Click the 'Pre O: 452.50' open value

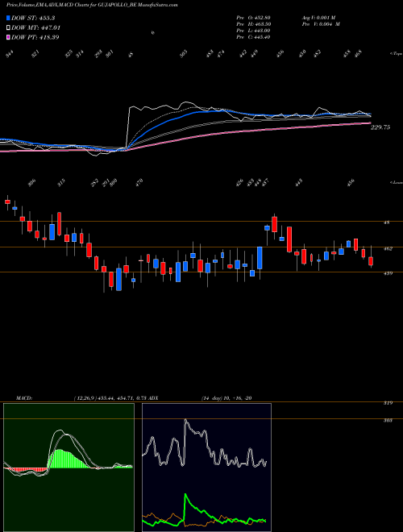tap(253, 17)
